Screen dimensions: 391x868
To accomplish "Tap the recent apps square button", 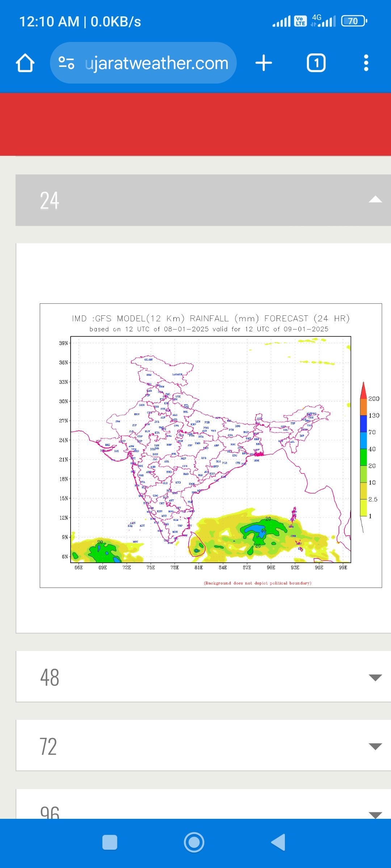I will click(110, 842).
